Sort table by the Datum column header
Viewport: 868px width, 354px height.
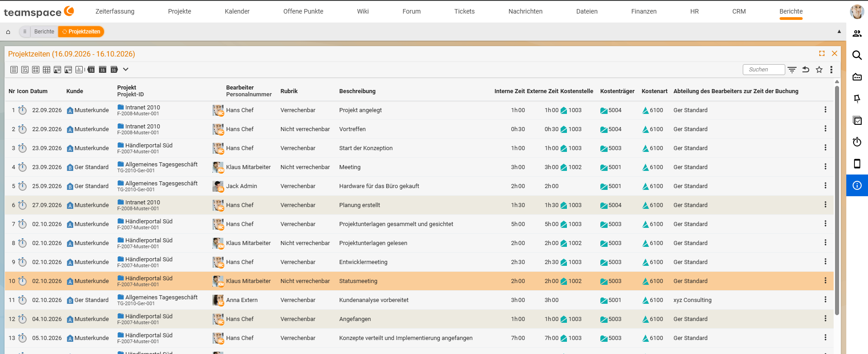coord(39,91)
